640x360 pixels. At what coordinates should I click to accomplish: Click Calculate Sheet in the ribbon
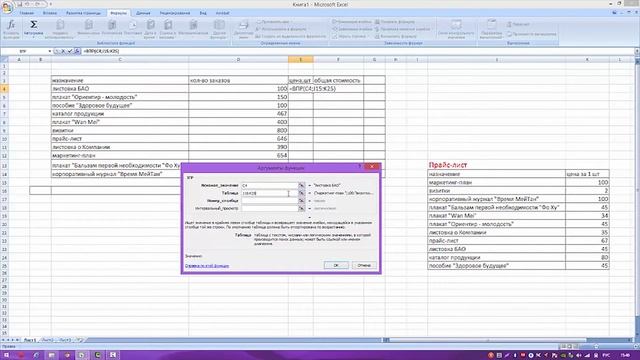532,34
